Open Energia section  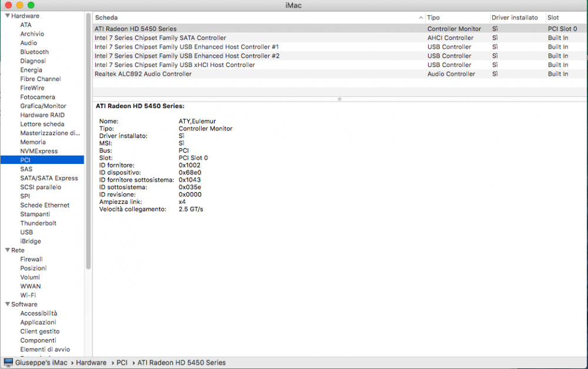pyautogui.click(x=31, y=70)
